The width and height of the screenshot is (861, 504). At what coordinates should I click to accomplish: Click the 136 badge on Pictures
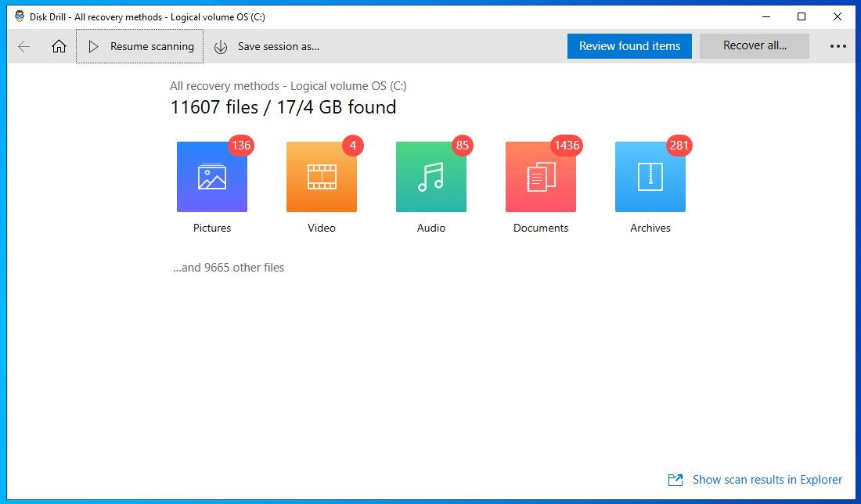tap(241, 146)
